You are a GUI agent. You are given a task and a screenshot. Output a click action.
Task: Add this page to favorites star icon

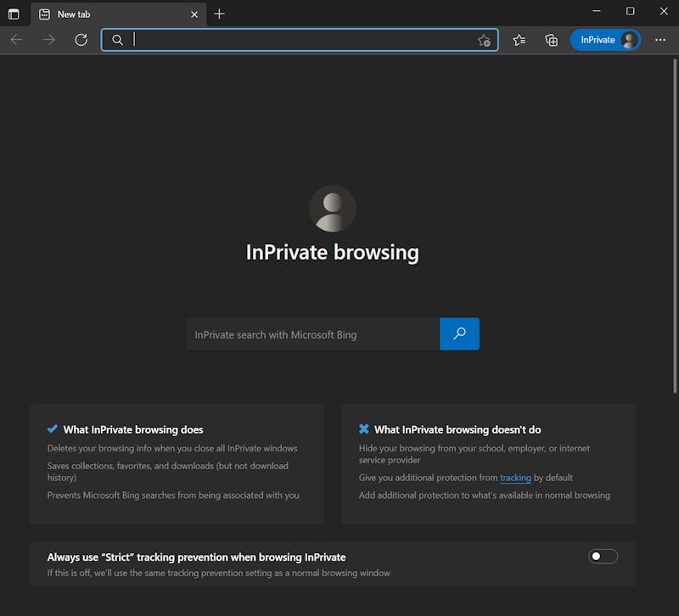[x=484, y=40]
